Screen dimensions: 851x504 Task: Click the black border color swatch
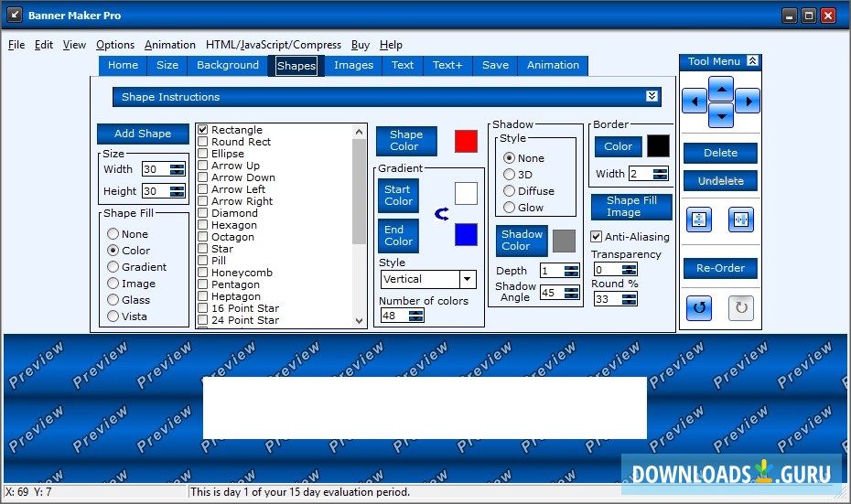pos(658,146)
